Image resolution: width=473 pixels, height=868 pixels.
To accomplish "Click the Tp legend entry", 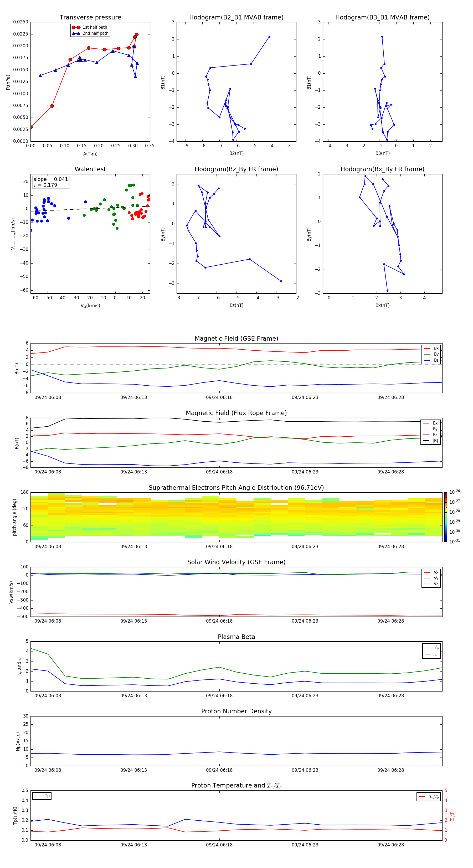I will pos(42,796).
